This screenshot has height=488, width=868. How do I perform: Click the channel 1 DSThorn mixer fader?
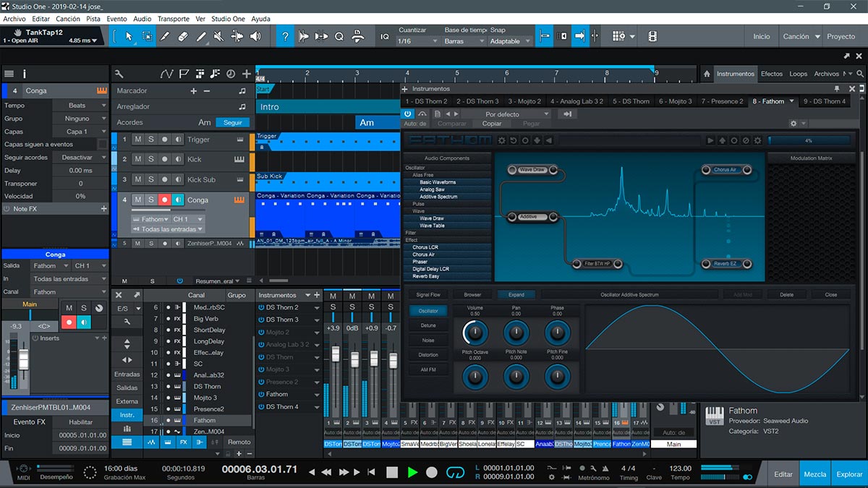335,355
